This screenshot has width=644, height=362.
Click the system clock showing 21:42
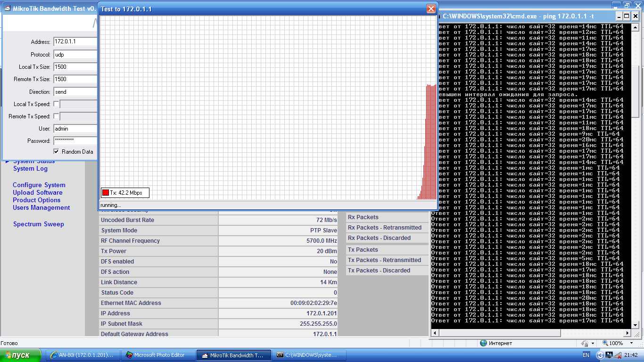631,355
